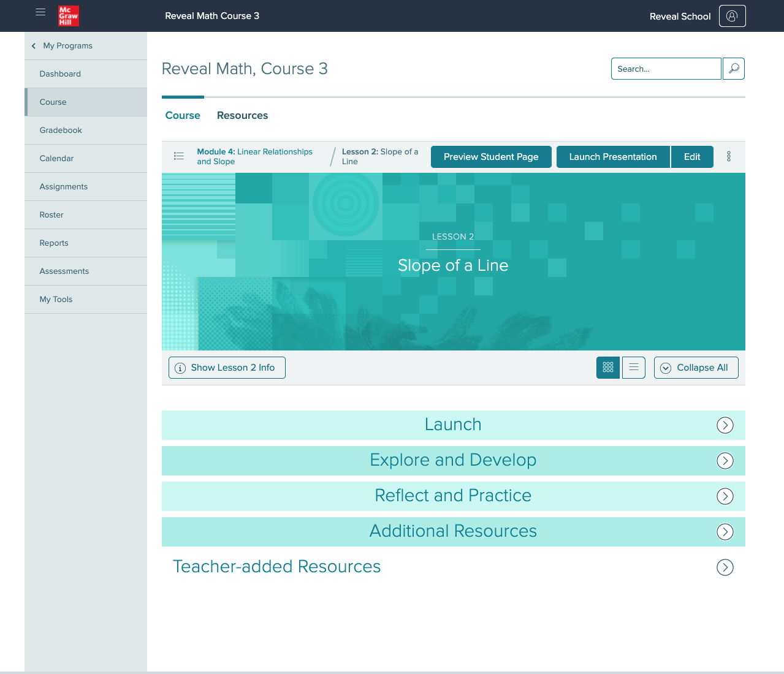
Task: Switch to list view layout
Action: point(634,368)
